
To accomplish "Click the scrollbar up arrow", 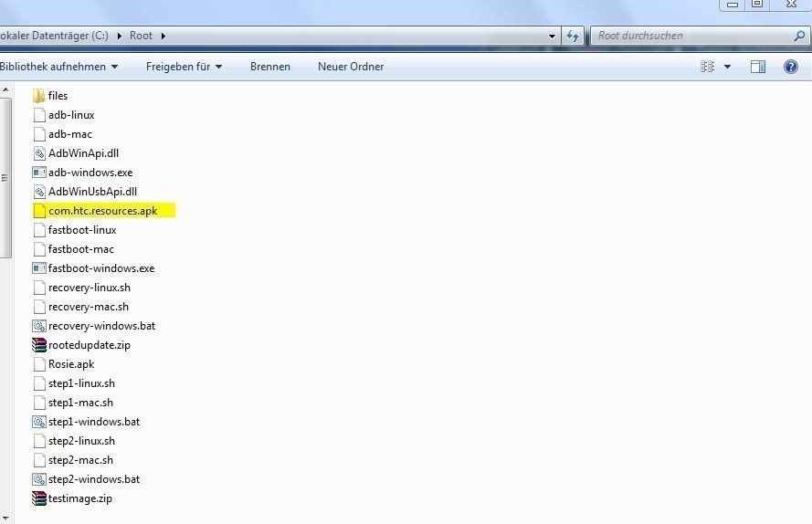I will [x=5, y=90].
